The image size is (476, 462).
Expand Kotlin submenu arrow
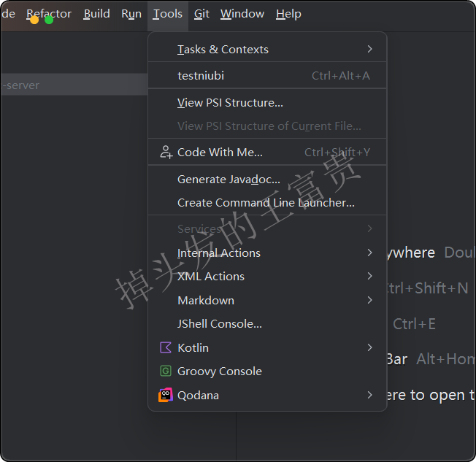point(369,347)
